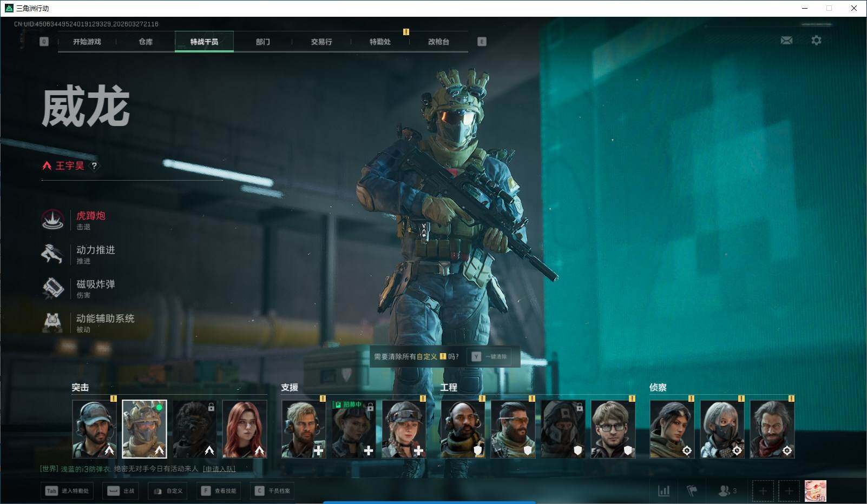Viewport: 867px width, 504px height.
Task: Open the 特勤处 tab
Action: click(380, 42)
